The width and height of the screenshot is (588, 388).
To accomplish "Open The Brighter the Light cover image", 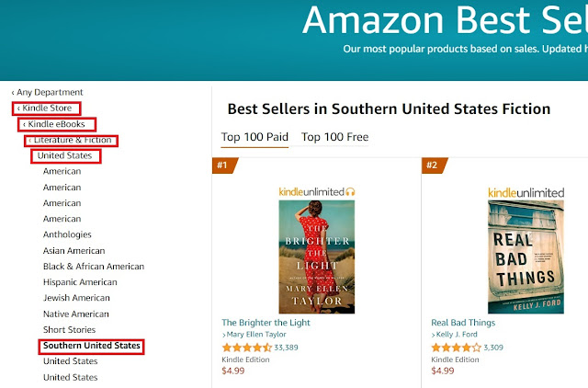I will (317, 257).
